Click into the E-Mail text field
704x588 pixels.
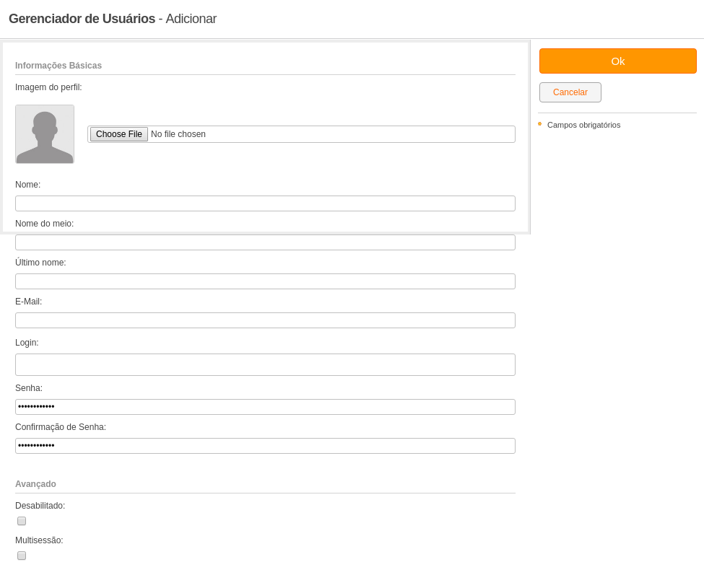265,320
